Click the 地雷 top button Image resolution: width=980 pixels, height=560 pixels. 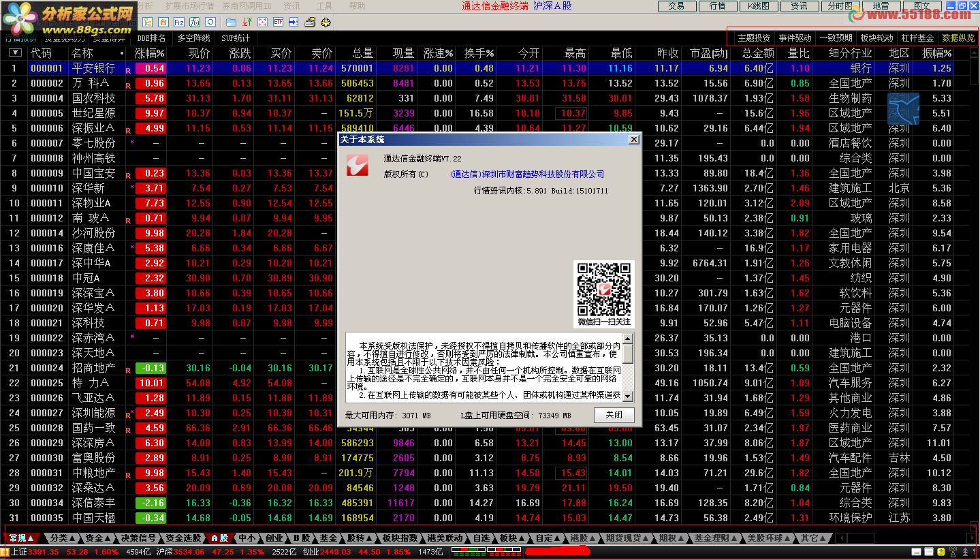[x=881, y=6]
